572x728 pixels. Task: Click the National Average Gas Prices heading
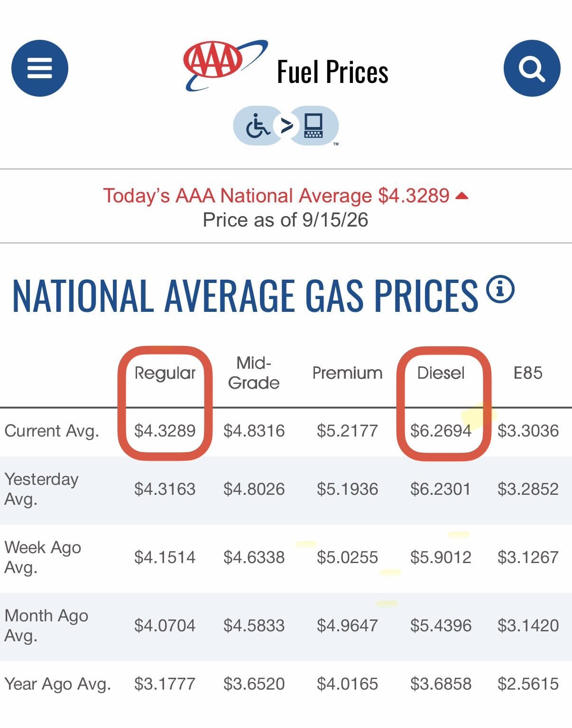245,296
